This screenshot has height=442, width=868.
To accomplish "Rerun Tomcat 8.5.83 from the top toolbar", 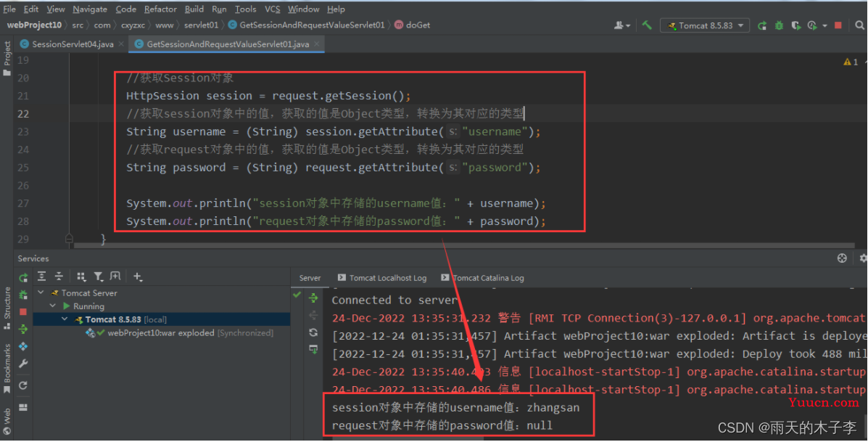I will [762, 25].
